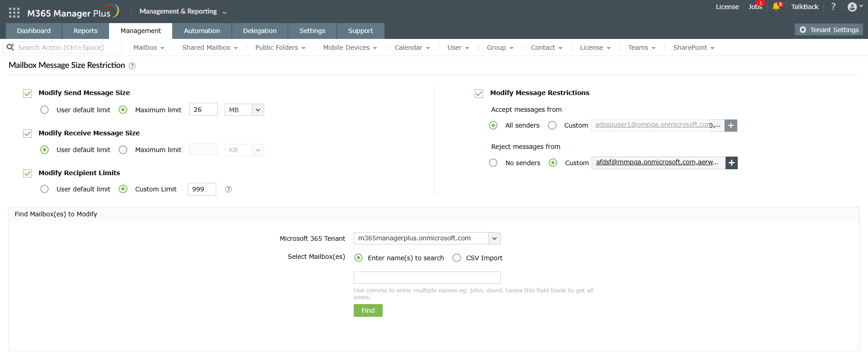Expand the Mailbox menu
The height and width of the screenshot is (353, 868).
point(149,48)
